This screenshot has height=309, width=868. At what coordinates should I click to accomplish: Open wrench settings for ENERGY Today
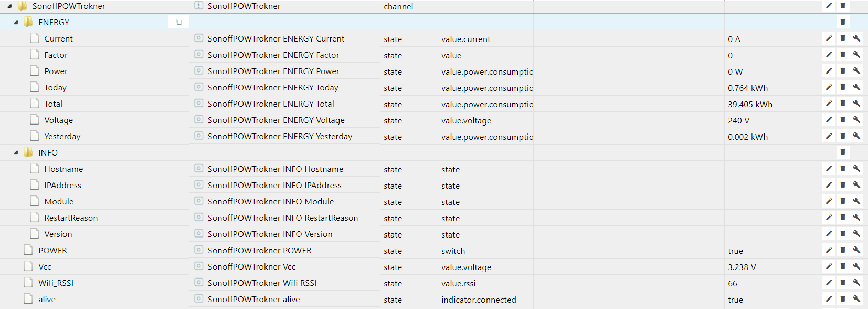coord(856,87)
